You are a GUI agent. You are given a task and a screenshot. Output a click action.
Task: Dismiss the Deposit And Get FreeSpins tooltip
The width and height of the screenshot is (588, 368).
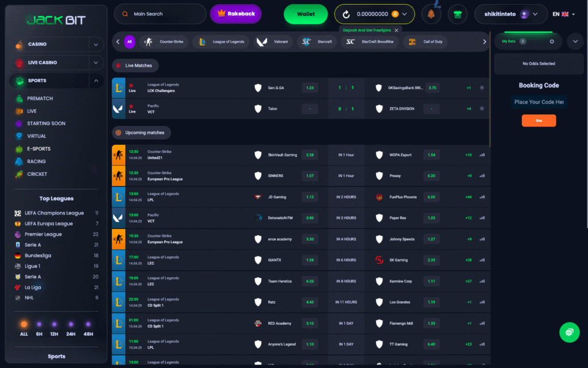396,30
